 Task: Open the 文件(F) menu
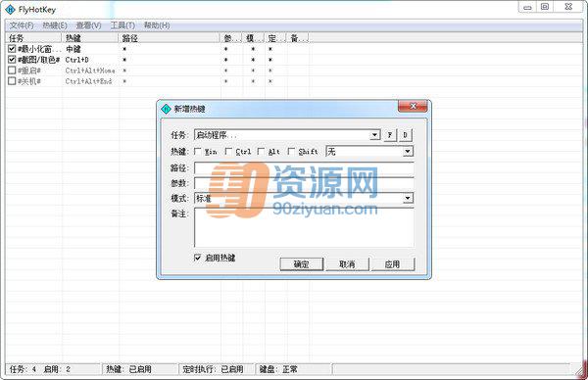point(22,25)
